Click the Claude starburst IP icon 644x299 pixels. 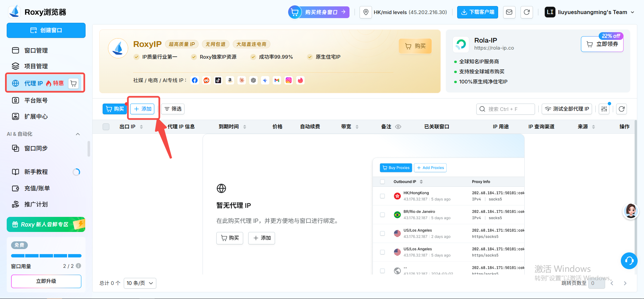(x=242, y=80)
